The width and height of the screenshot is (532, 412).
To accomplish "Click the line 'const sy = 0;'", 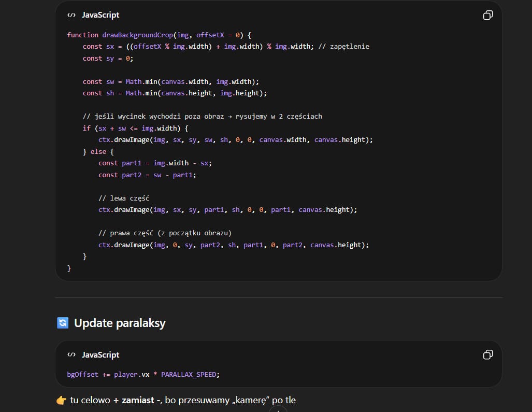I will click(108, 59).
